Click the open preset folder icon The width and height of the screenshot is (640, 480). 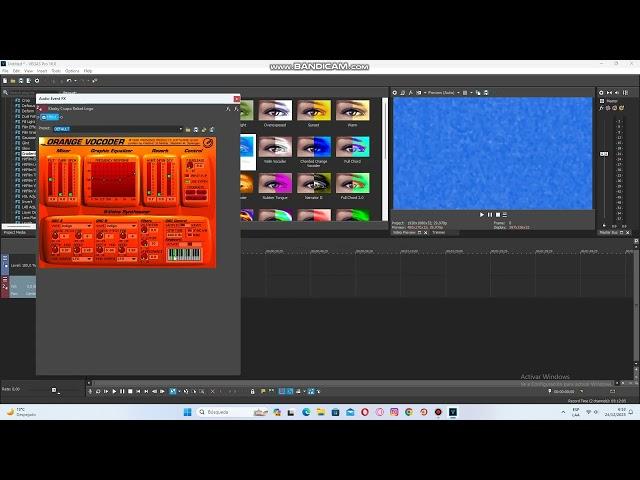point(188,129)
